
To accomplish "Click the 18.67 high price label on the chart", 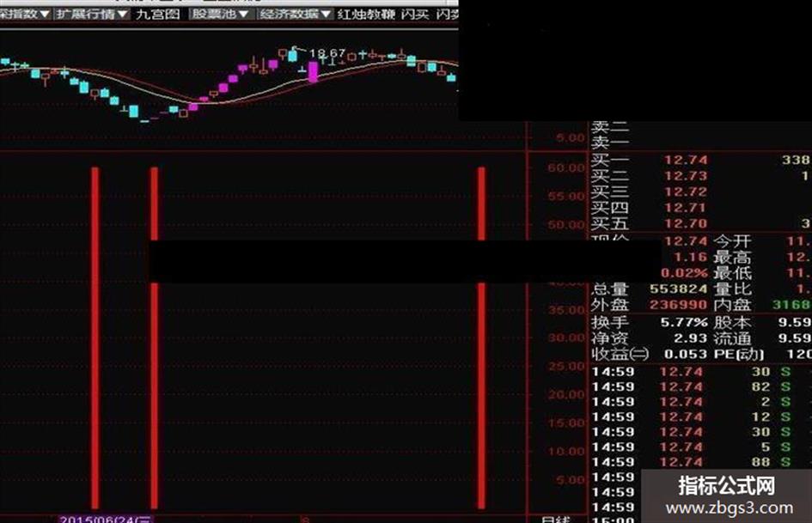I will tap(327, 53).
